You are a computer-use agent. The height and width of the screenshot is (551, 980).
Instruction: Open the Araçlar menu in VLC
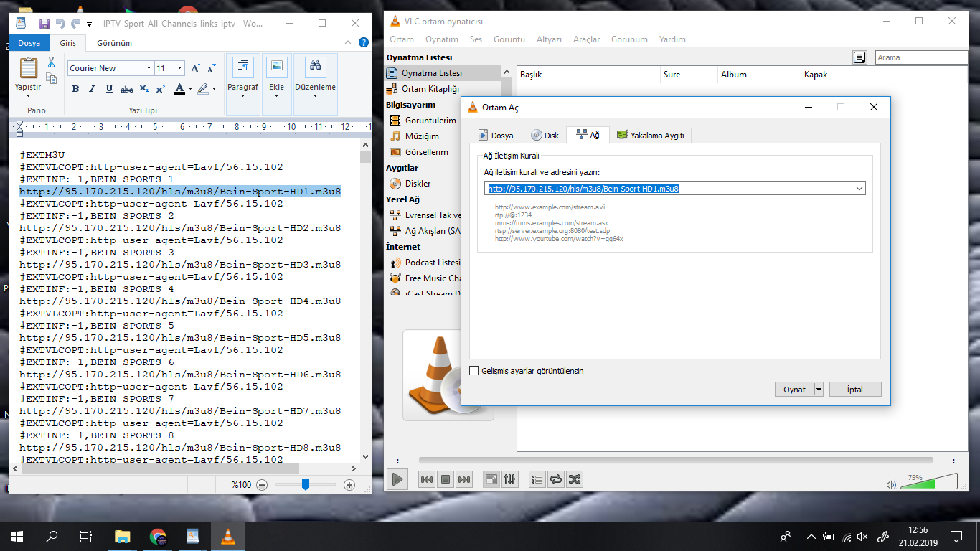tap(586, 39)
